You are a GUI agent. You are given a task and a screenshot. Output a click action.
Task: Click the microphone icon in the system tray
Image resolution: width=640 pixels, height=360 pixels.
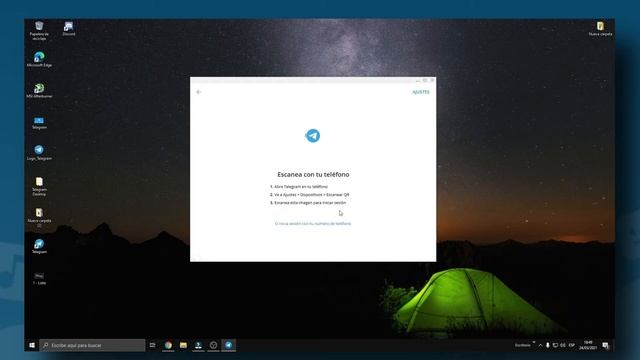click(548, 345)
